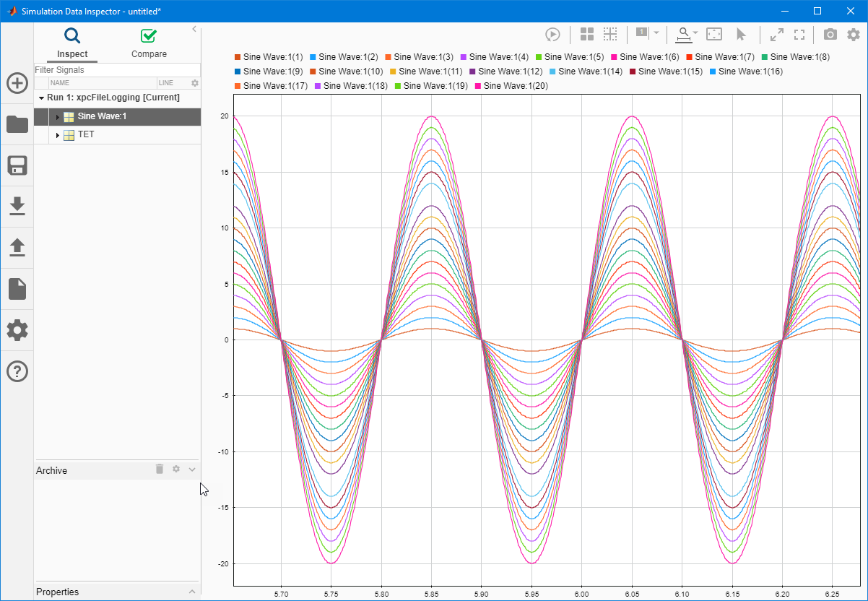Expand the TET signal row
This screenshot has height=601, width=868.
point(57,135)
